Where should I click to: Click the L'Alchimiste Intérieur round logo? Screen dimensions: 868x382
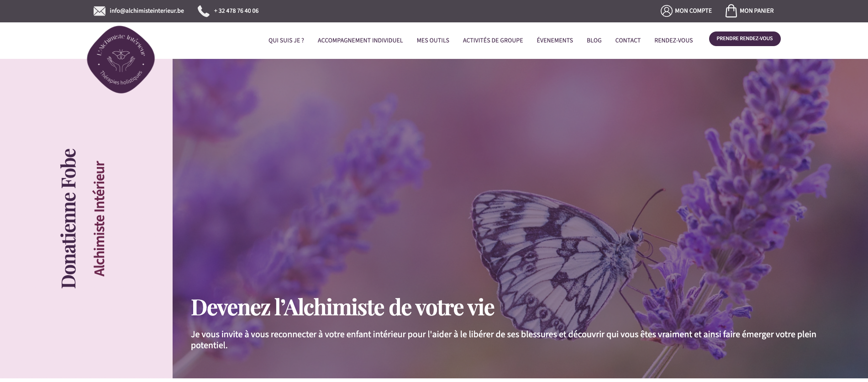tap(121, 59)
